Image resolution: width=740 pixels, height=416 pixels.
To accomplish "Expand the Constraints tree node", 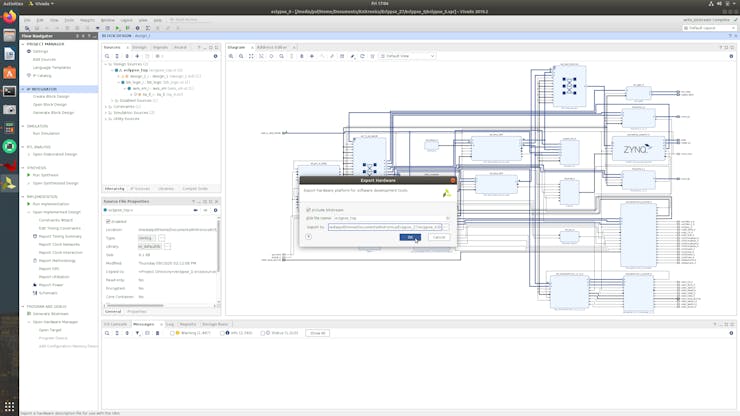I will point(106,107).
